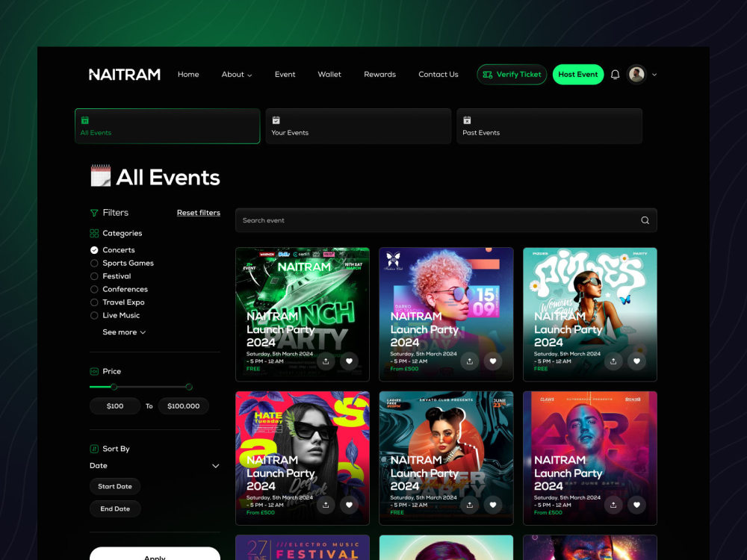
Task: Share the Hate Tuesday event card
Action: point(326,505)
